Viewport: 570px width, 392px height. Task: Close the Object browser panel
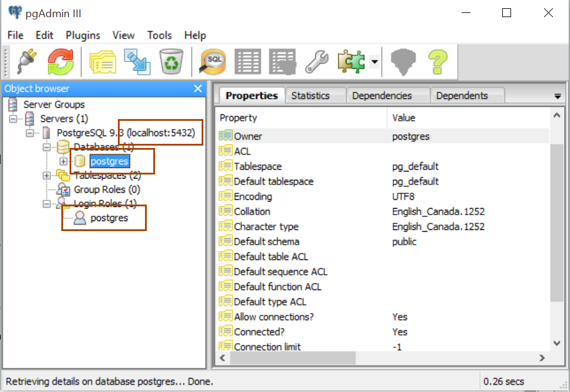pyautogui.click(x=197, y=88)
